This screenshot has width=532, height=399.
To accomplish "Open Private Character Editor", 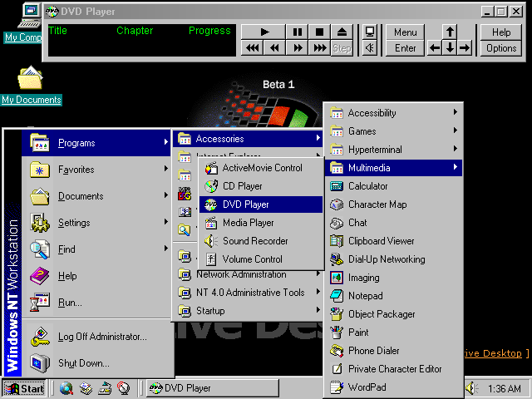I will point(393,369).
